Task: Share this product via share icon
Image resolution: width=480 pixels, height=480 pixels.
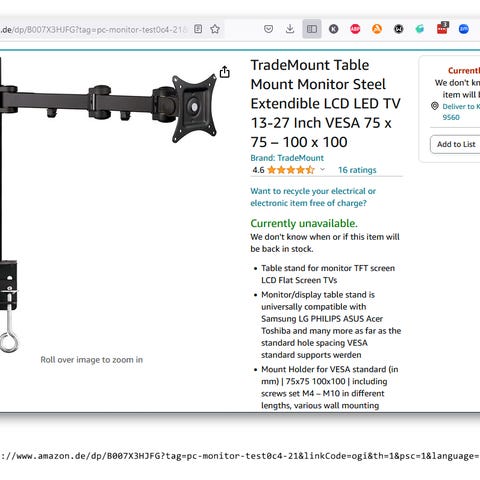Action: (225, 72)
